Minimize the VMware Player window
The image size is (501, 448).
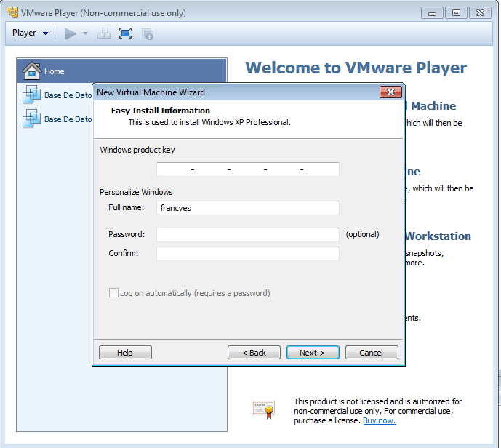432,13
